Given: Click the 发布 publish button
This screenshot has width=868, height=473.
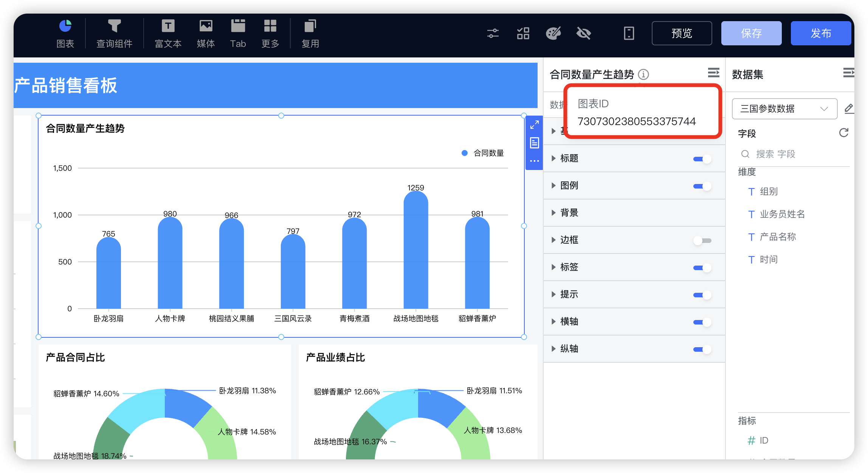Looking at the screenshot, I should [x=820, y=33].
